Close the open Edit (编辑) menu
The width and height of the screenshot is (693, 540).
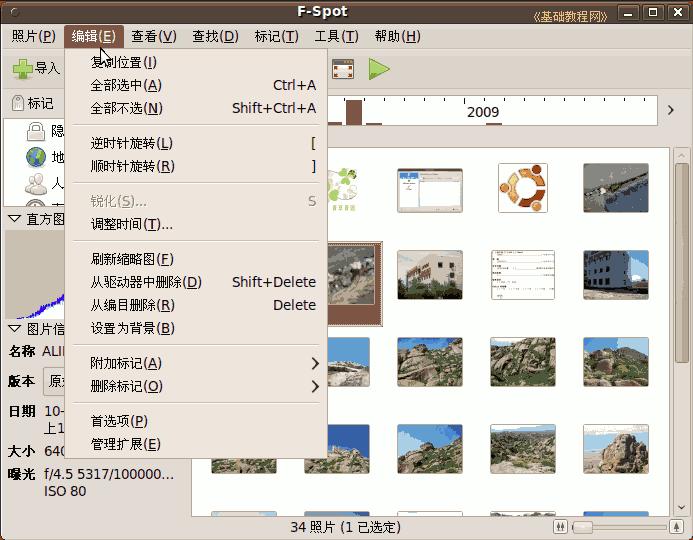pyautogui.click(x=94, y=36)
